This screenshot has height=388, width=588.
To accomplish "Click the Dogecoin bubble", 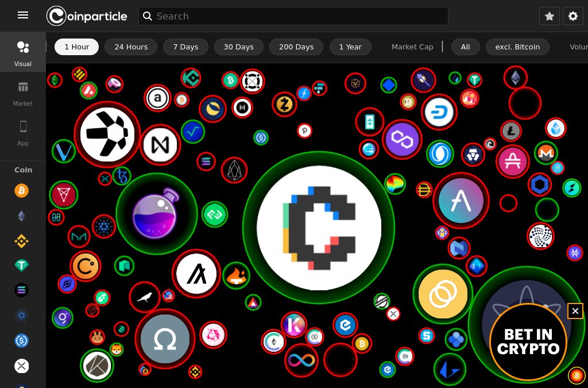I will (x=408, y=101).
